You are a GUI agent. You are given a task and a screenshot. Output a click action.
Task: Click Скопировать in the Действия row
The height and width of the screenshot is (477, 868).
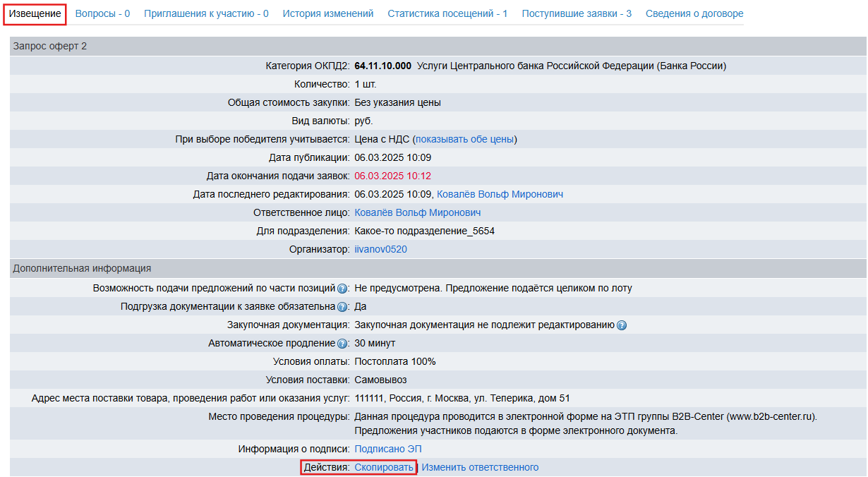pyautogui.click(x=384, y=467)
